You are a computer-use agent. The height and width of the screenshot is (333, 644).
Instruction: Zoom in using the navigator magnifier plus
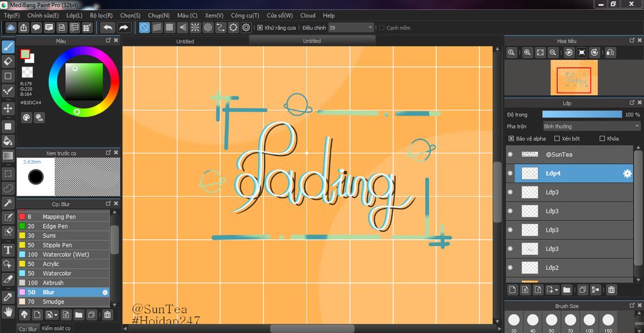[528, 53]
